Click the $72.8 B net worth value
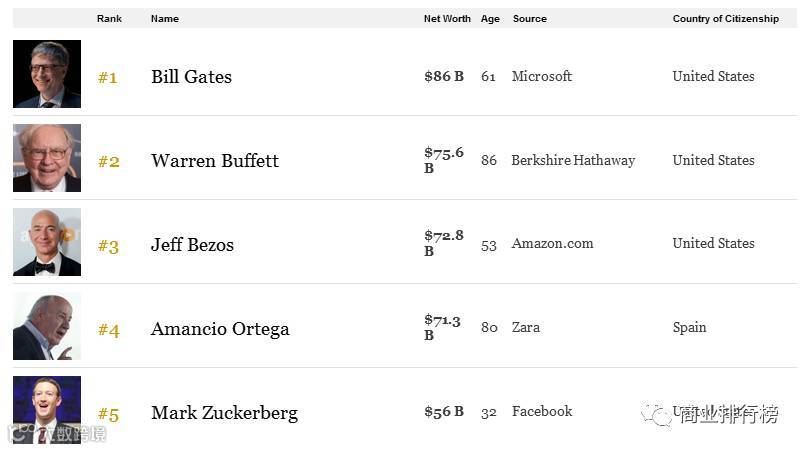The width and height of the screenshot is (804, 449). click(x=443, y=243)
